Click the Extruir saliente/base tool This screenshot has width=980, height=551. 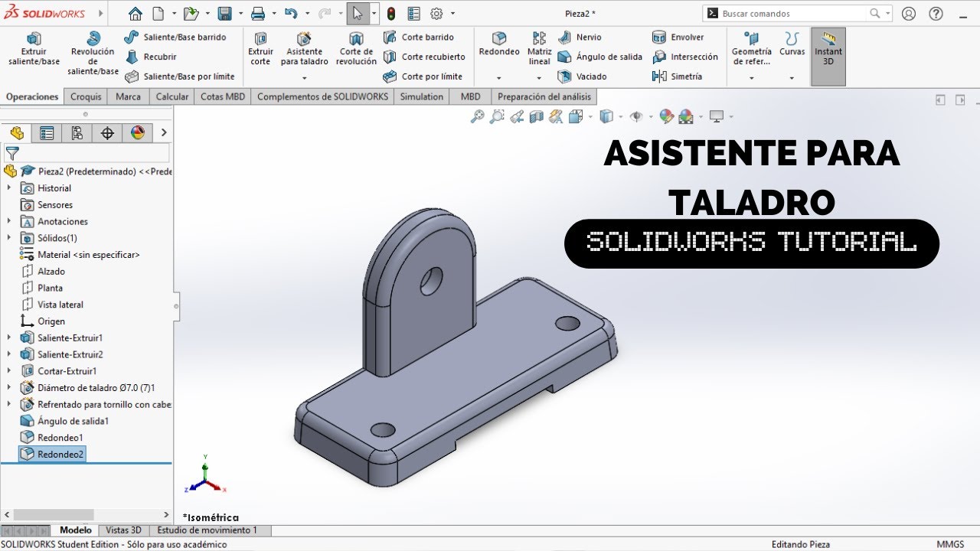pos(34,49)
